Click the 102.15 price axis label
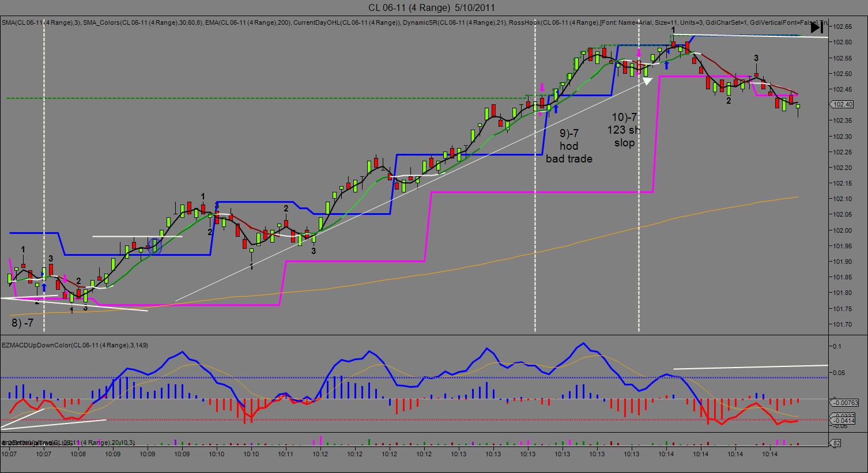The width and height of the screenshot is (868, 473). pyautogui.click(x=843, y=183)
